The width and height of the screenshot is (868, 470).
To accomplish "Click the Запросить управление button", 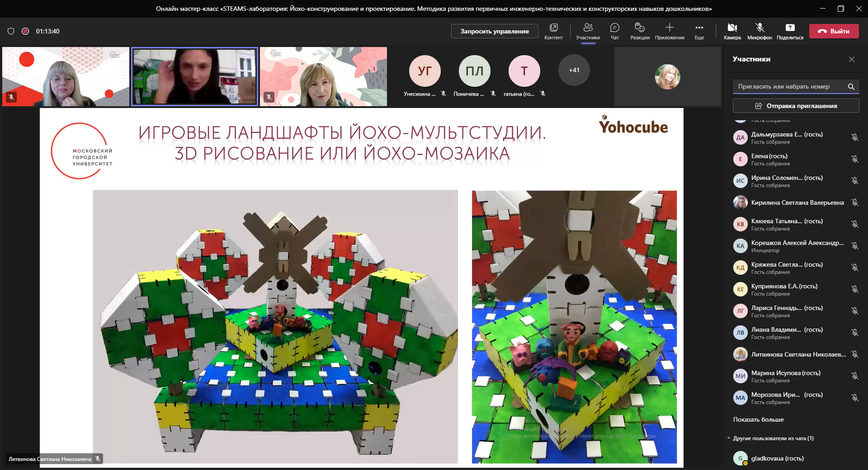I will (494, 31).
